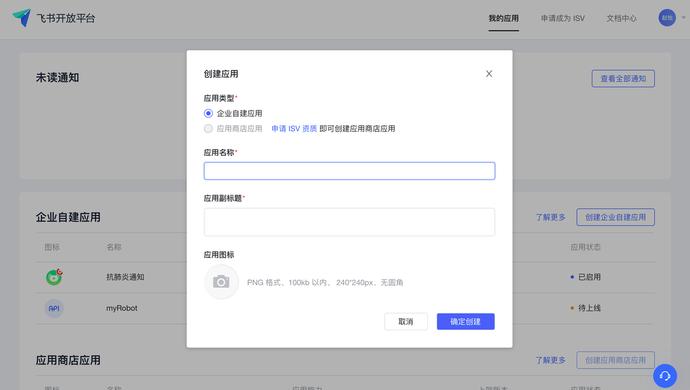Click the 申请 ISV 资质 link

(x=294, y=129)
